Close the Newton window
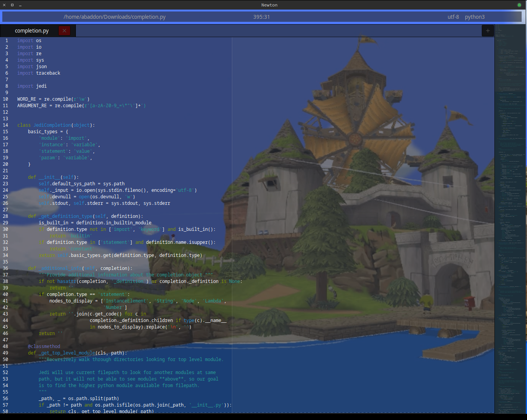The height and width of the screenshot is (420, 527). 4,5
